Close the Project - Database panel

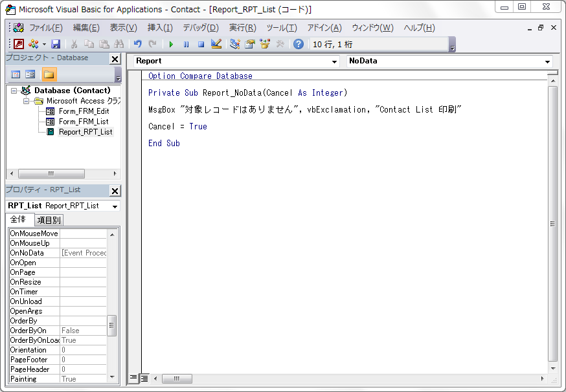[115, 59]
